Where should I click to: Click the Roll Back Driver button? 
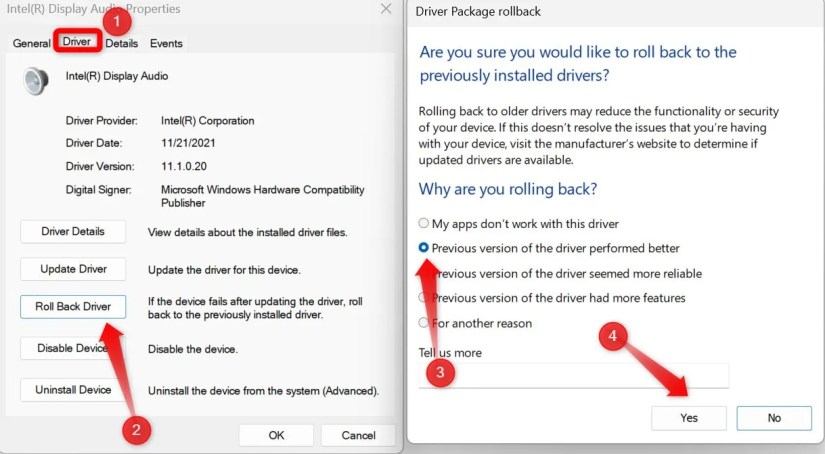(x=73, y=307)
